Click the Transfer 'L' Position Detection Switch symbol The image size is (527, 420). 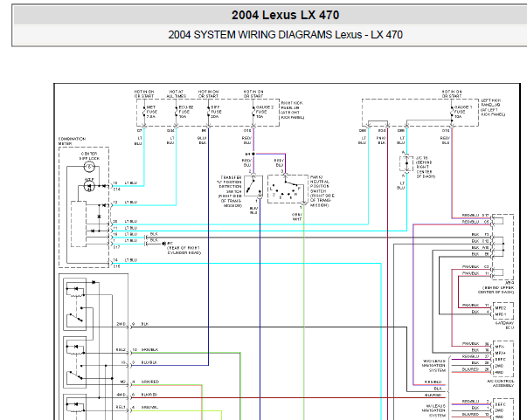click(x=253, y=186)
